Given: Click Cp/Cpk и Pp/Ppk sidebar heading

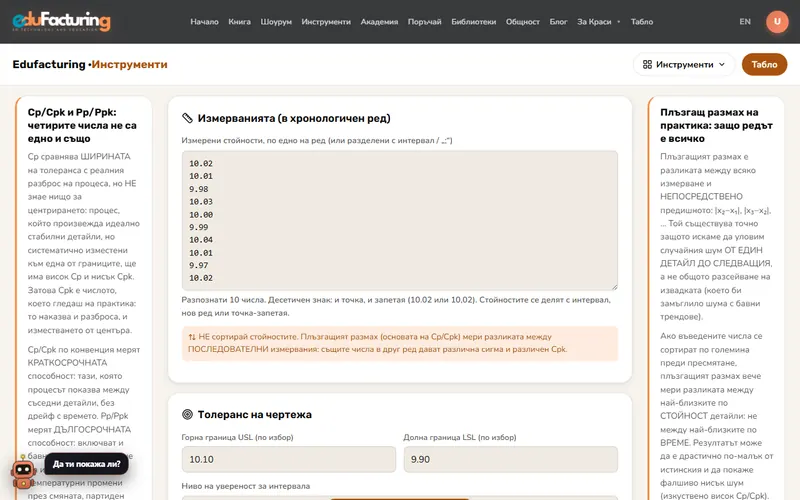Looking at the screenshot, I should [x=82, y=126].
